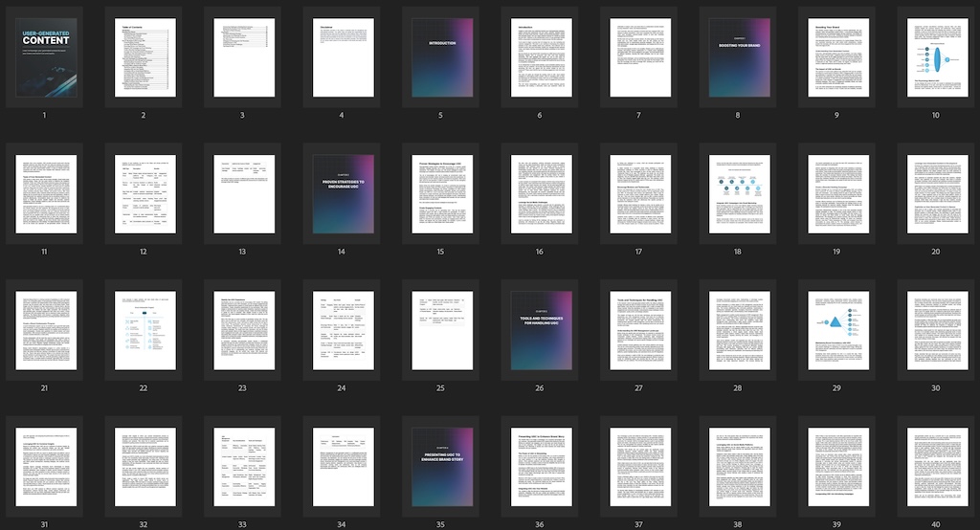
Task: Select page 12 thumbnail
Action: click(143, 194)
